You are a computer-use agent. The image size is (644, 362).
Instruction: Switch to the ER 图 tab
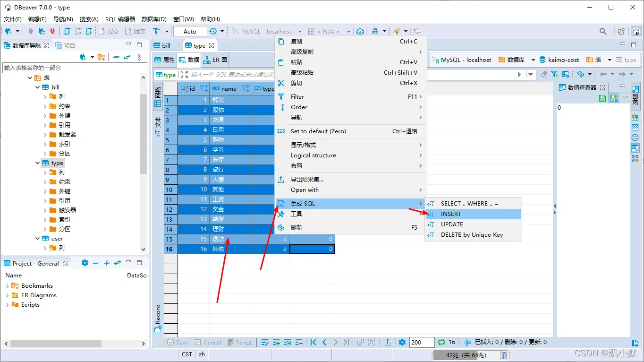pyautogui.click(x=215, y=60)
